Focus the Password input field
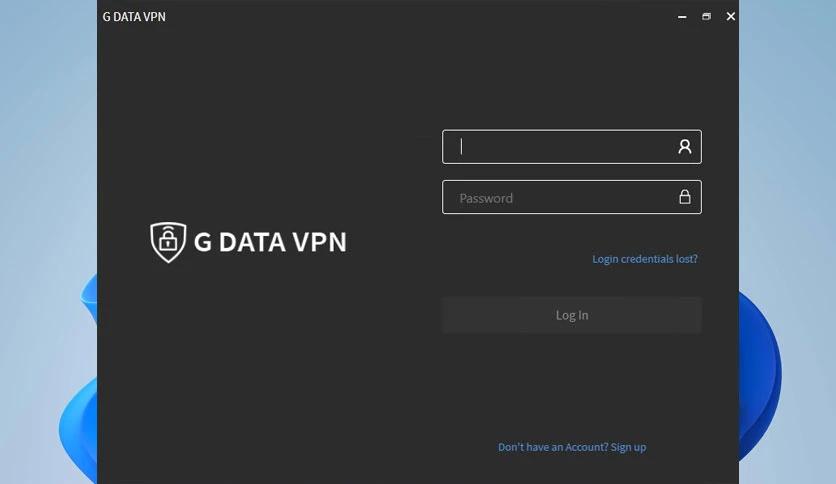This screenshot has width=836, height=484. [x=572, y=197]
